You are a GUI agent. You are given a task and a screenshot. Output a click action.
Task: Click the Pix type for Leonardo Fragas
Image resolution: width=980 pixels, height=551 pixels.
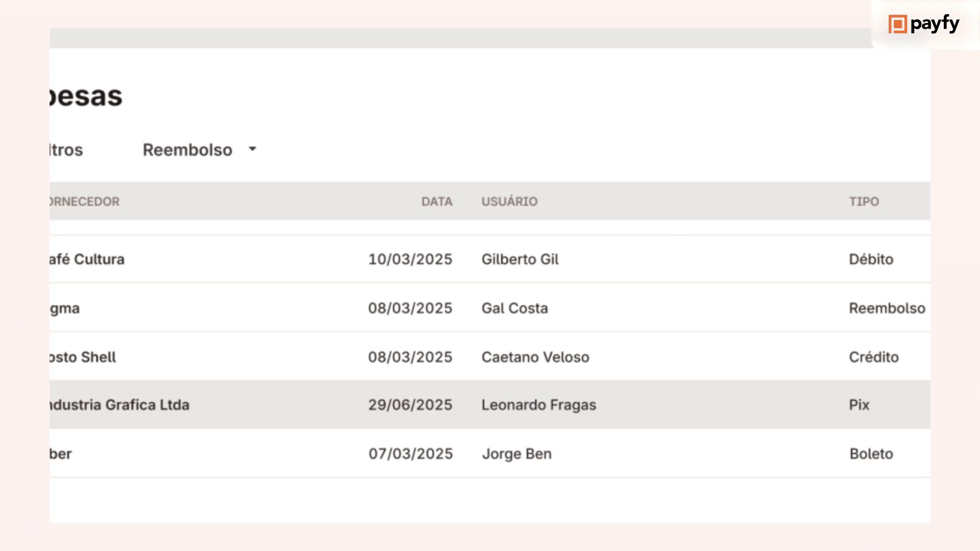(859, 405)
